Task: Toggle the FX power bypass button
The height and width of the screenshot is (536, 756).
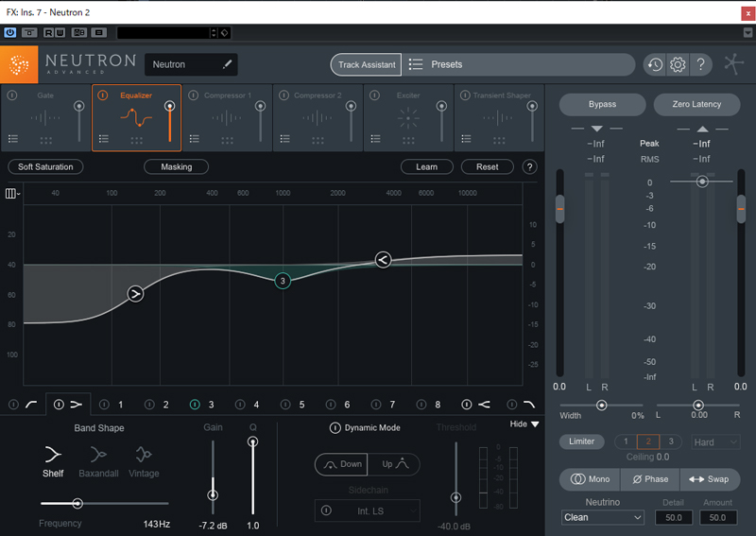Action: point(9,32)
